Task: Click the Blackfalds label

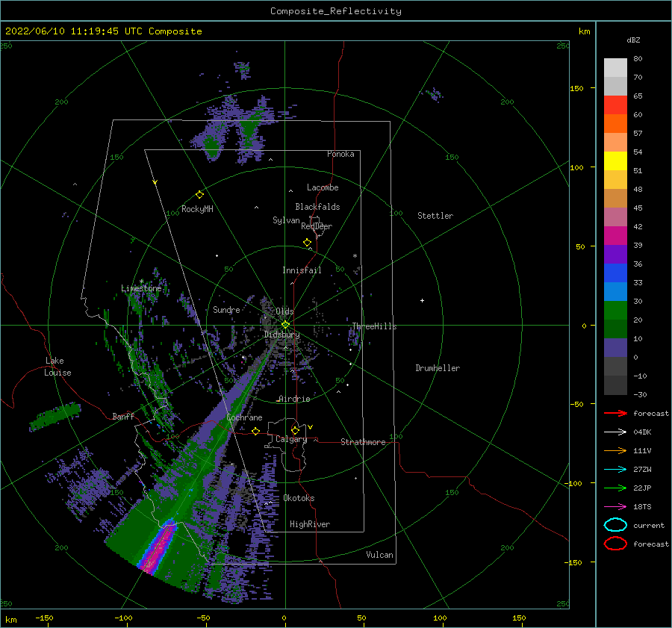Action: (x=317, y=207)
